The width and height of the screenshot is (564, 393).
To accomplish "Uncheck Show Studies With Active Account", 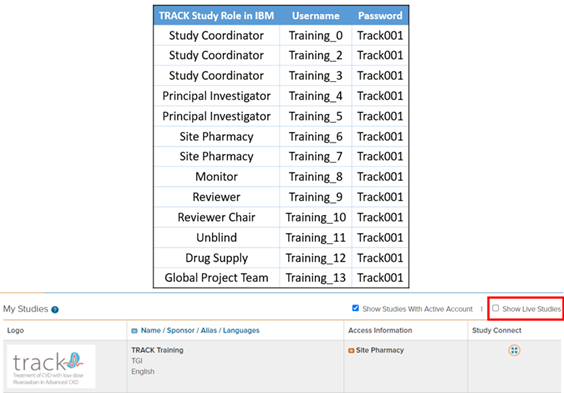I will point(355,308).
